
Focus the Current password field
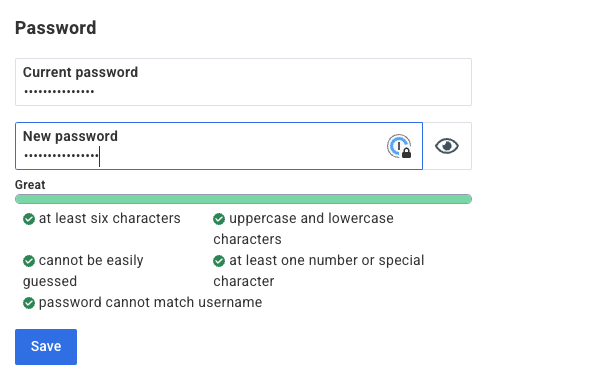coord(243,82)
